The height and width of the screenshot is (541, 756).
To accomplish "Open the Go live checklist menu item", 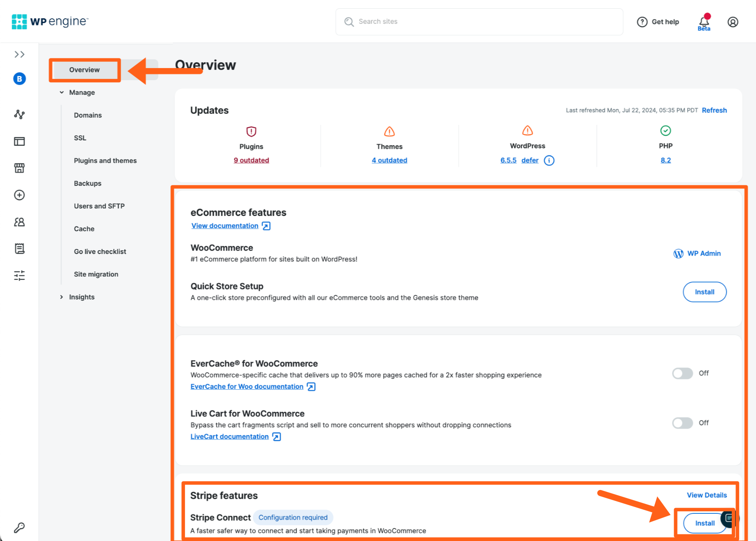I will (100, 251).
